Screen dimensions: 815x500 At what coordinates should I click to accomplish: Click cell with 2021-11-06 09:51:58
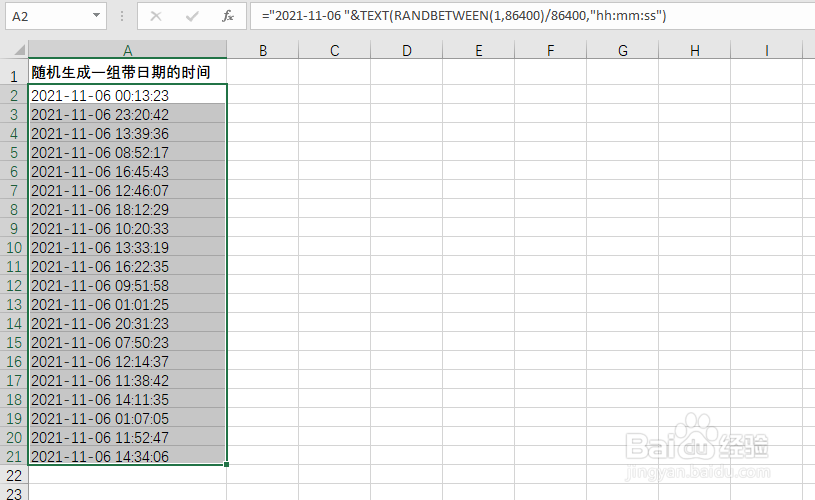pos(127,285)
